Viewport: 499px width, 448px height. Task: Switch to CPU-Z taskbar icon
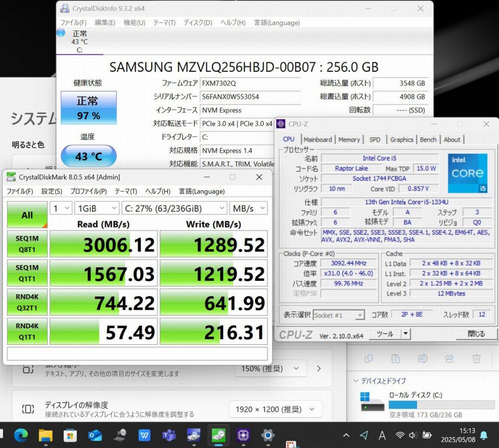click(243, 435)
